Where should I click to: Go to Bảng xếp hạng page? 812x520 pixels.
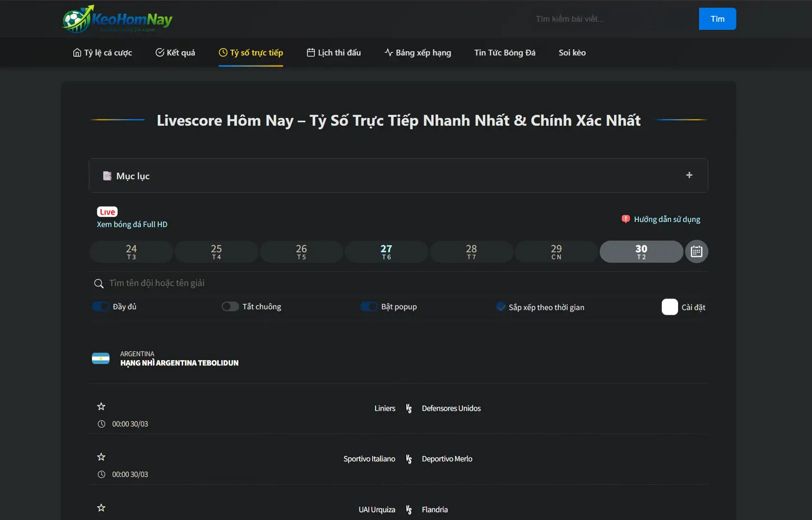[418, 52]
